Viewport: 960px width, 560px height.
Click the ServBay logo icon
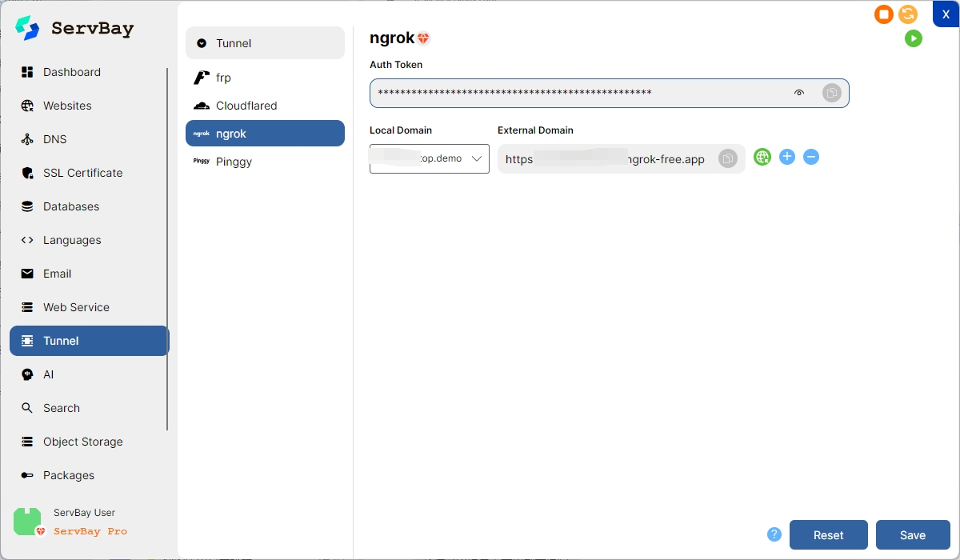click(27, 28)
